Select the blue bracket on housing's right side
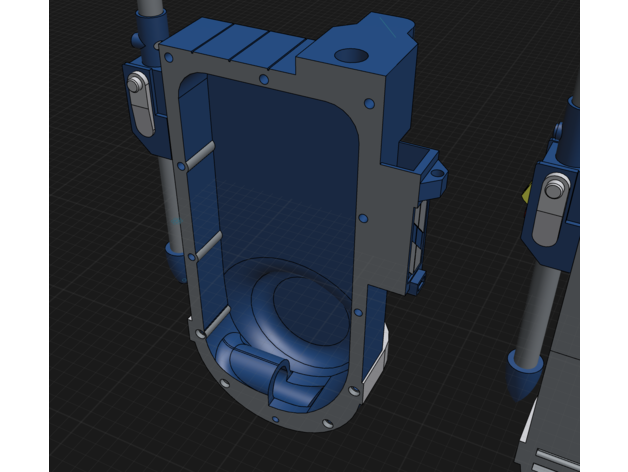This screenshot has width=628, height=472. click(x=427, y=170)
